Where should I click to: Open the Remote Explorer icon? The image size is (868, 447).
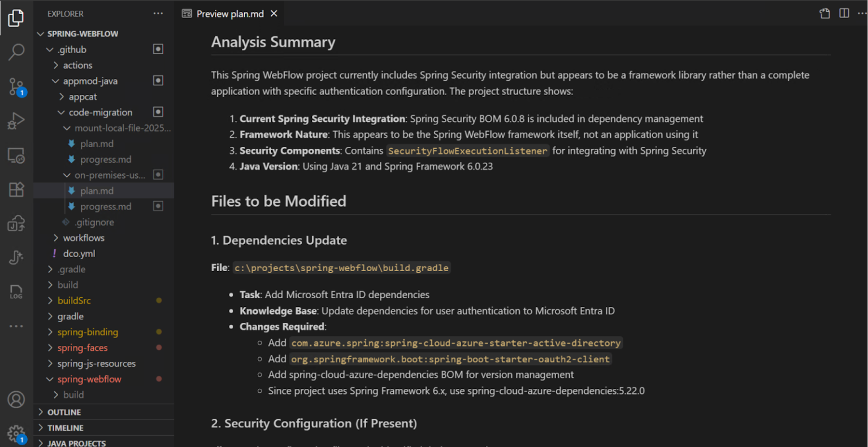(x=16, y=154)
